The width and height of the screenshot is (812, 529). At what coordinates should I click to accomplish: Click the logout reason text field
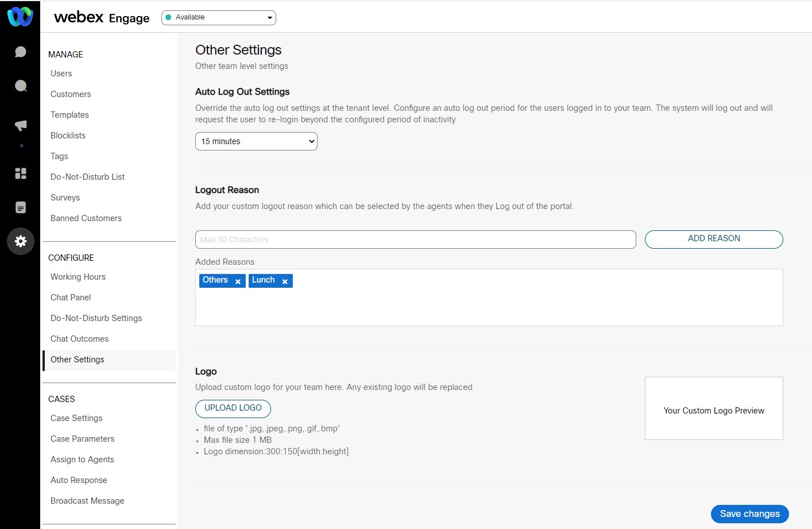[x=415, y=240]
